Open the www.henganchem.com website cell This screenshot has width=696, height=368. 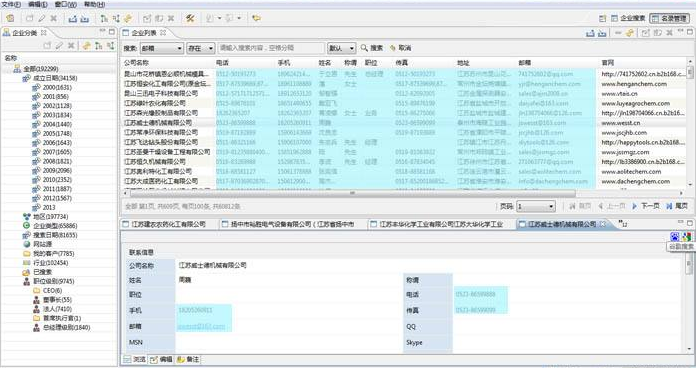pyautogui.click(x=634, y=84)
